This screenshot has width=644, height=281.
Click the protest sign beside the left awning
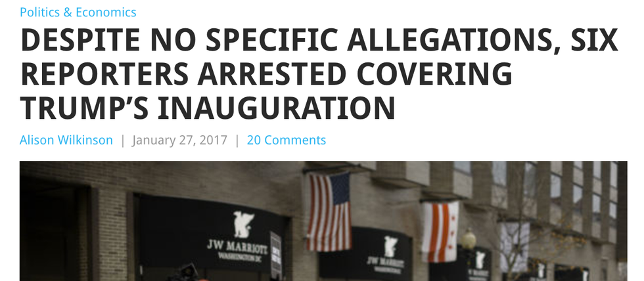pyautogui.click(x=275, y=254)
